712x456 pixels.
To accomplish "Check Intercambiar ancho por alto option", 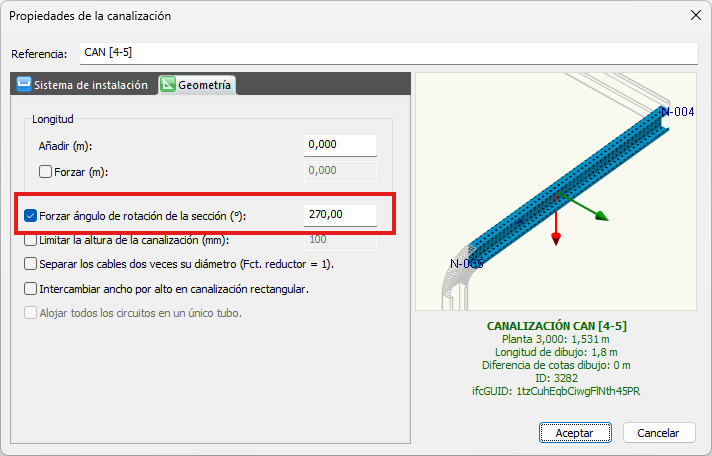I will [31, 289].
